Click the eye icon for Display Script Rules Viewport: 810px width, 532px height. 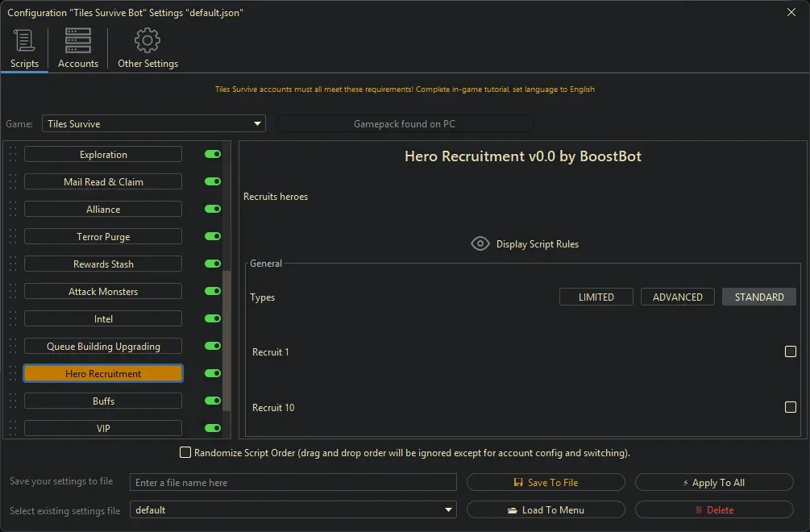point(480,244)
